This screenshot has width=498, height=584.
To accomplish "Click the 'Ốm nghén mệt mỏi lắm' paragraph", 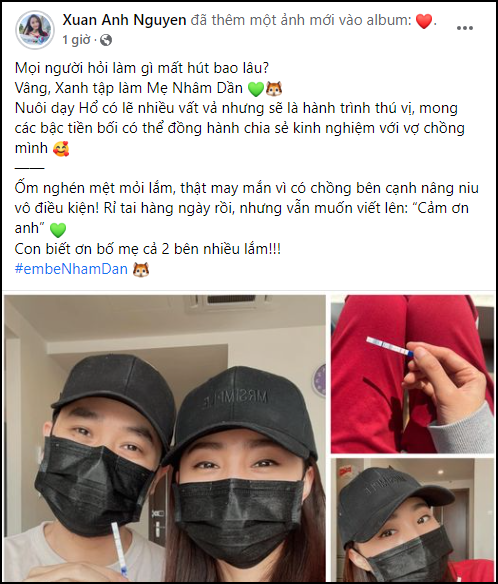I will [x=247, y=208].
